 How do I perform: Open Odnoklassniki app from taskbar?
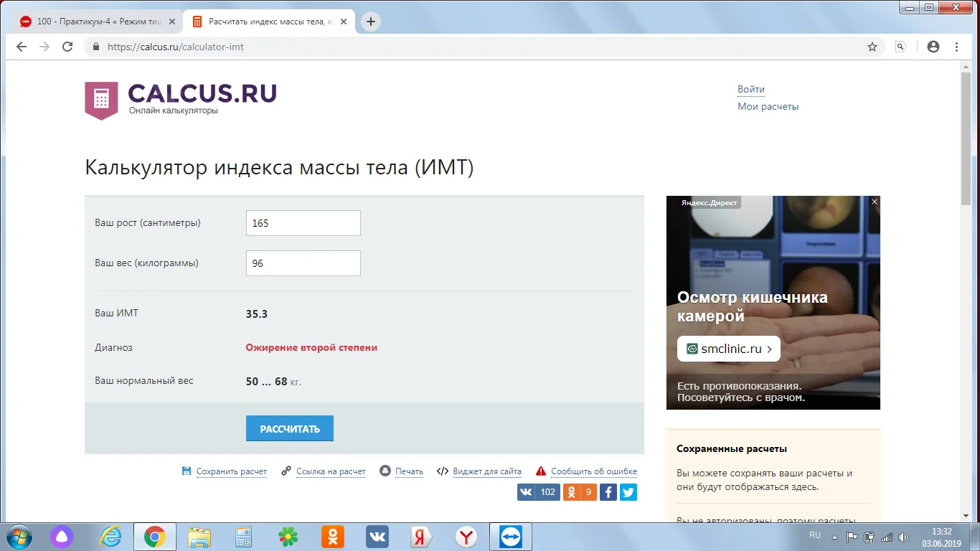coord(333,536)
